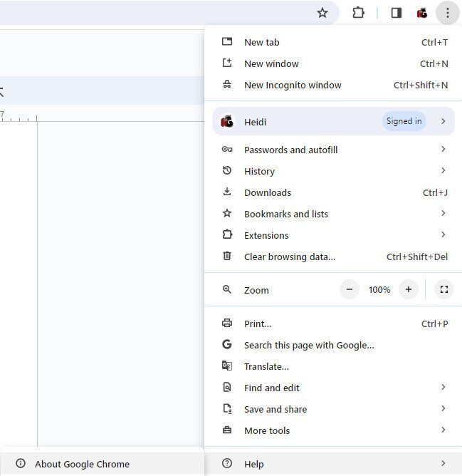Select New tab from the menu
The height and width of the screenshot is (476, 462).
click(x=262, y=42)
